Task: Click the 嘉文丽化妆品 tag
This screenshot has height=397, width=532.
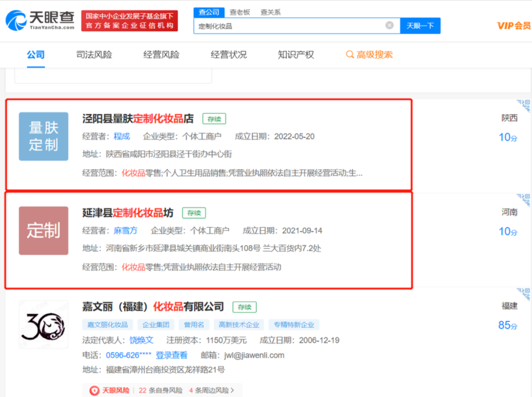Action: coord(107,325)
